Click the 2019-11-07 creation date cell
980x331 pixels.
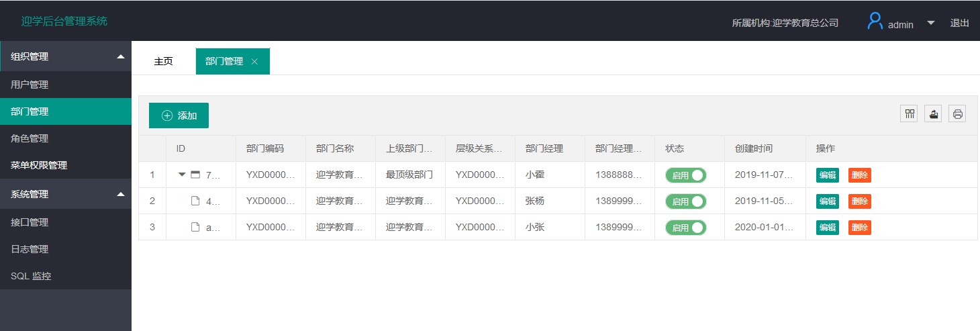click(x=764, y=175)
